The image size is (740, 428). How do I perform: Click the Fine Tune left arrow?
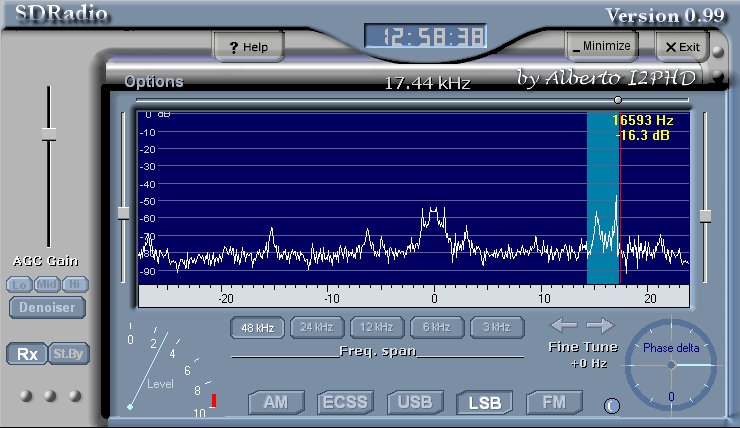[x=564, y=325]
